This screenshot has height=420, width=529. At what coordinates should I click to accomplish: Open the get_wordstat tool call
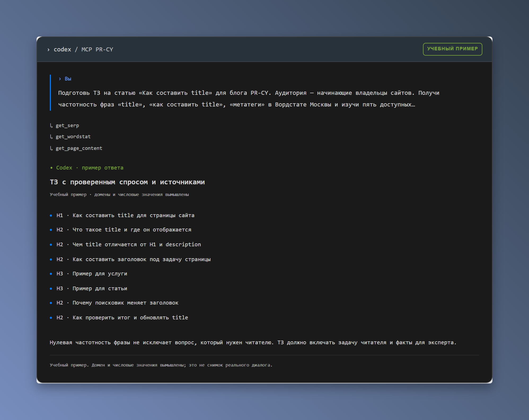70,137
